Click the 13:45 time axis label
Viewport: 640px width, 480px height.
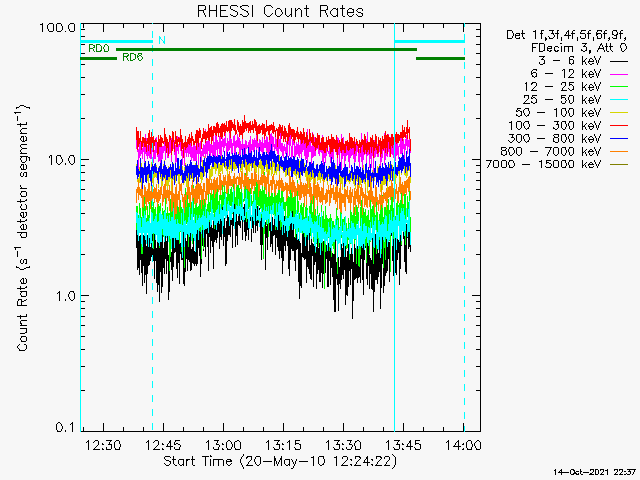(x=403, y=445)
